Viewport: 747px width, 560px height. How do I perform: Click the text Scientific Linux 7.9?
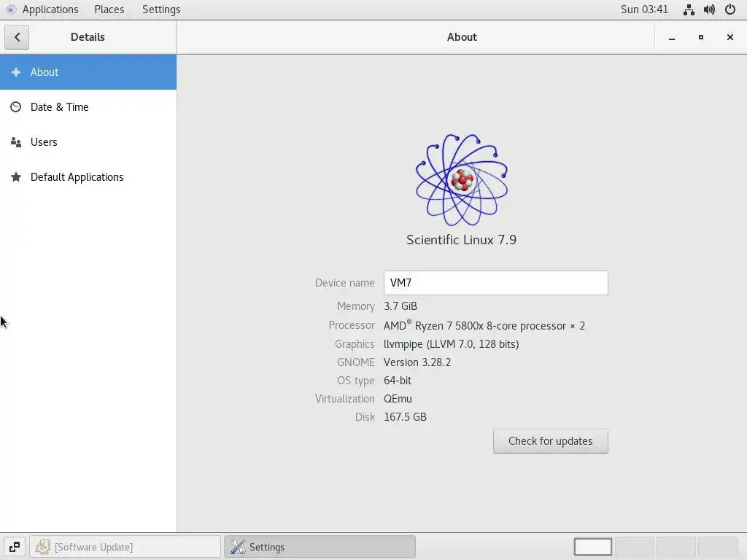(x=461, y=239)
